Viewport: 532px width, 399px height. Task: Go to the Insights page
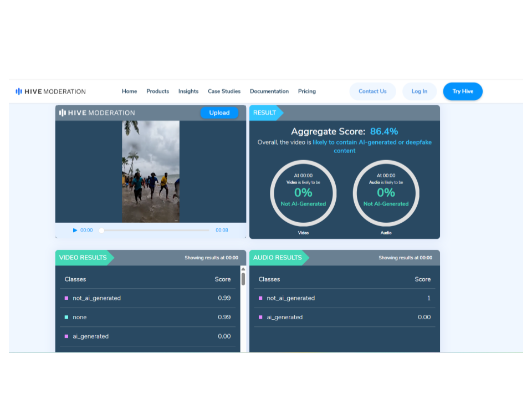(x=188, y=91)
